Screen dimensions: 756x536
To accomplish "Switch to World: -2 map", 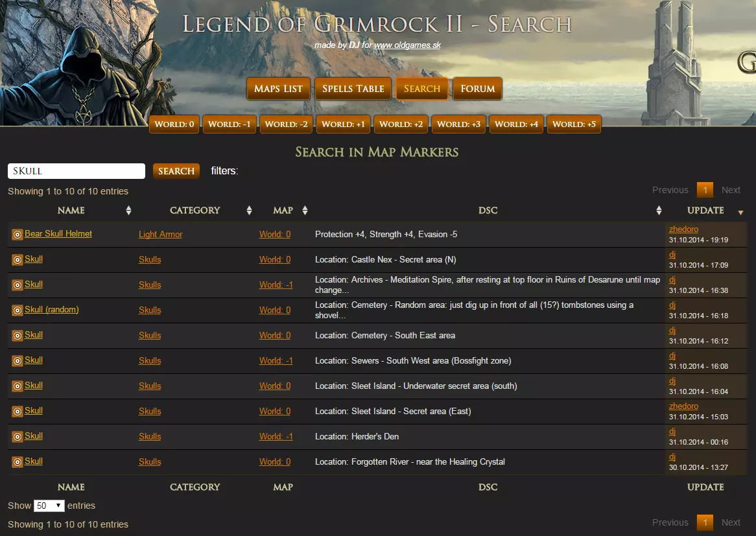I will 286,124.
